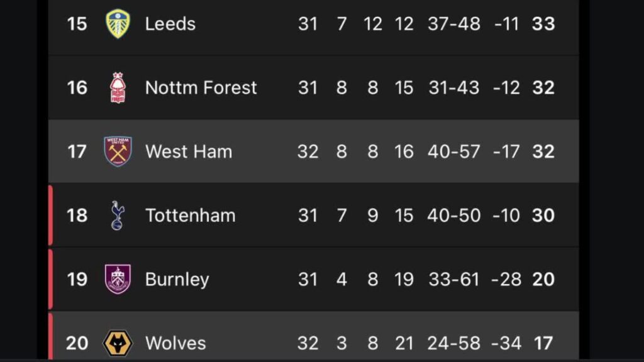Click the Wolves wolf head crest
The height and width of the screenshot is (362, 644).
(x=118, y=343)
